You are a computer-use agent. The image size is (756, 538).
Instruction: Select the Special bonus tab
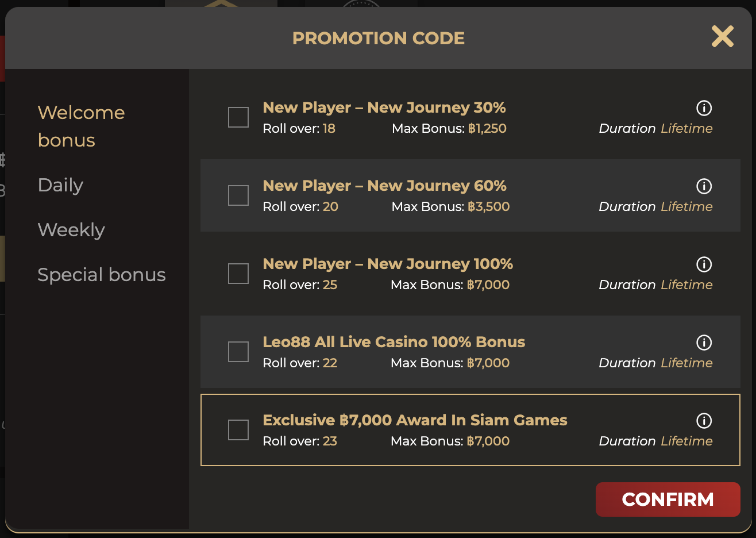[x=102, y=275]
